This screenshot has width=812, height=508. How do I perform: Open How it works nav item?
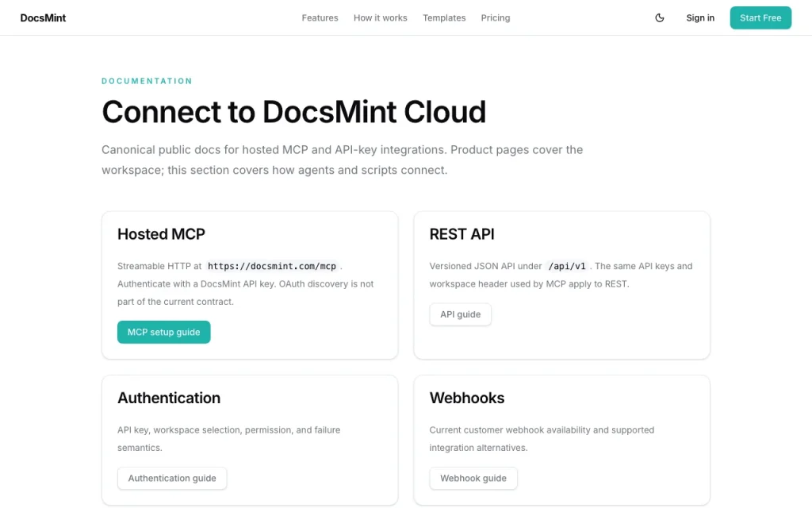380,17
